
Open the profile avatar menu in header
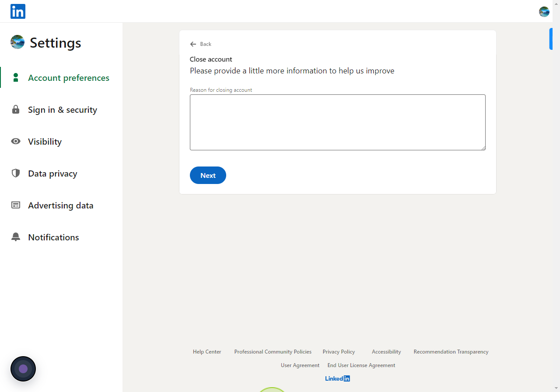544,12
